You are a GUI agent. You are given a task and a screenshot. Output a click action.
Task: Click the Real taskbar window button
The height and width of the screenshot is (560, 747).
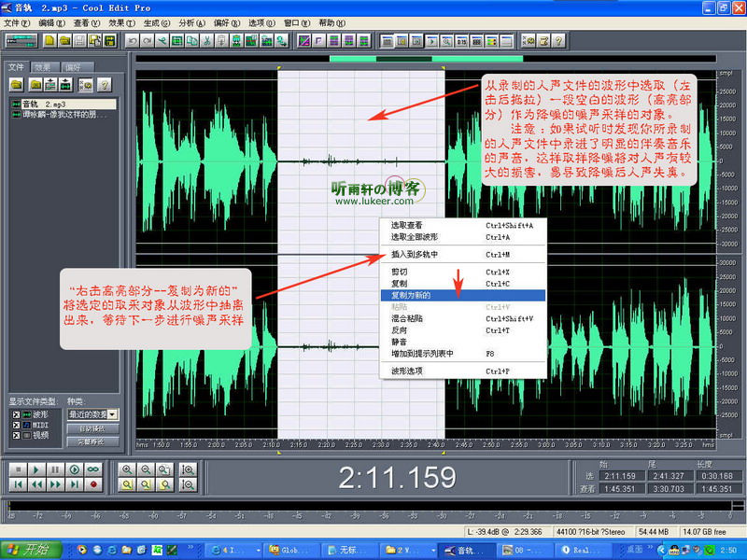583,550
